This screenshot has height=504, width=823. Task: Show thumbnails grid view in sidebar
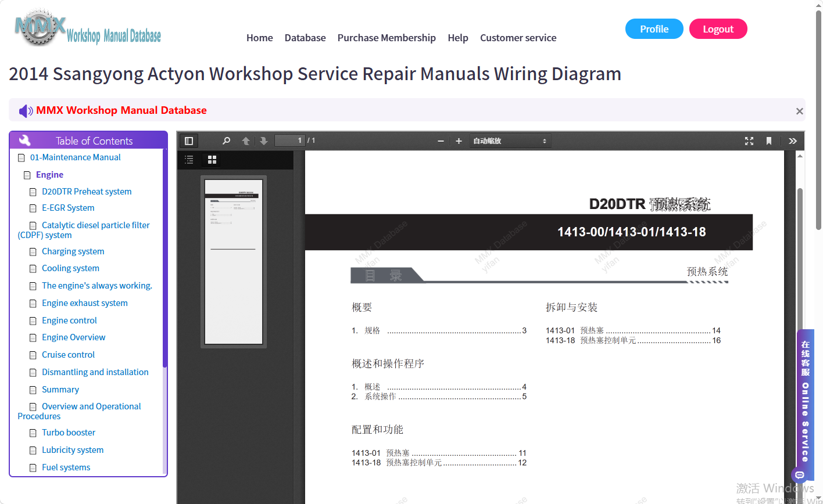pyautogui.click(x=212, y=159)
